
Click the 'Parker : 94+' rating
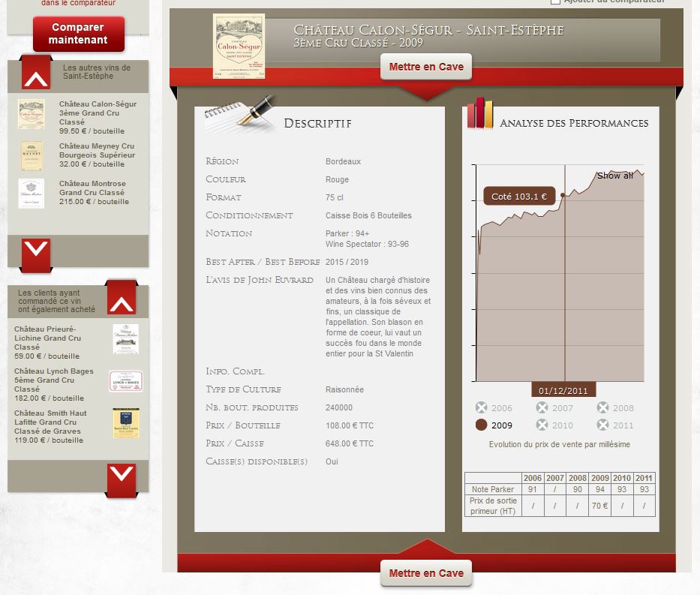pyautogui.click(x=347, y=233)
